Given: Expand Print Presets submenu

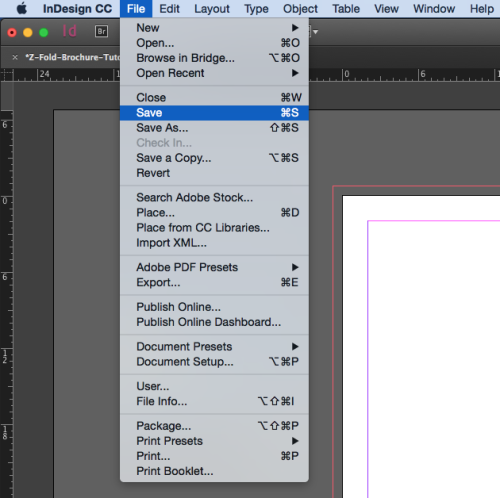Looking at the screenshot, I should [214, 441].
